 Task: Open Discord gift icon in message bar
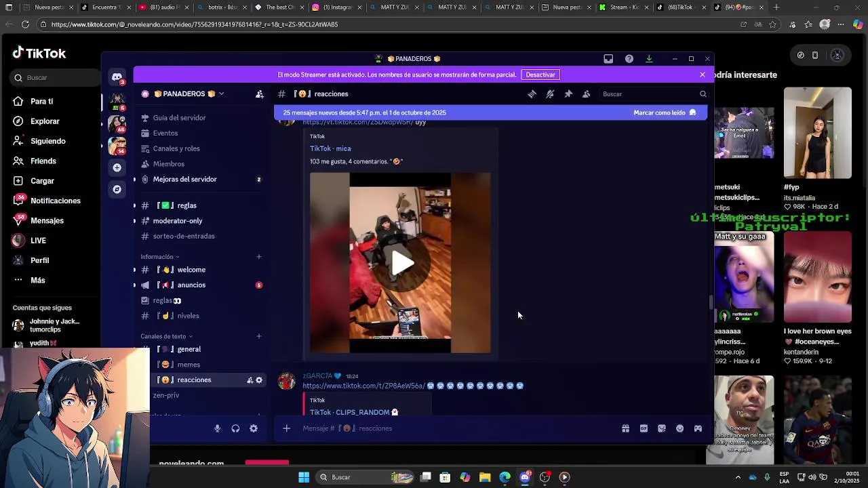pyautogui.click(x=625, y=428)
